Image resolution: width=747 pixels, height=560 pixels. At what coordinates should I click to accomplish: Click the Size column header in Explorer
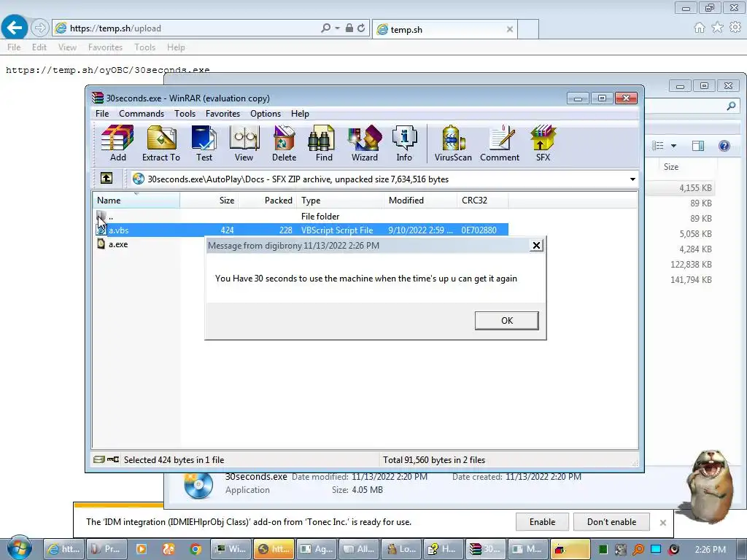[x=671, y=167]
